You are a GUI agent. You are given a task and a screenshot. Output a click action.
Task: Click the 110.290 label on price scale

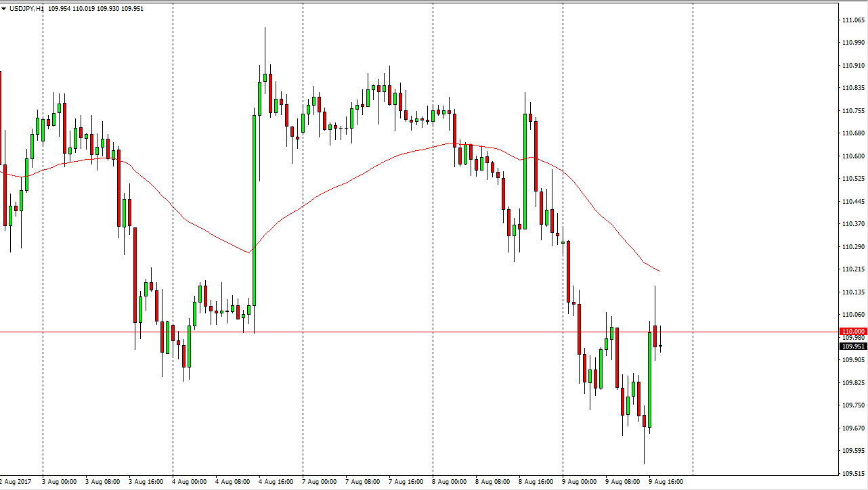tap(852, 246)
